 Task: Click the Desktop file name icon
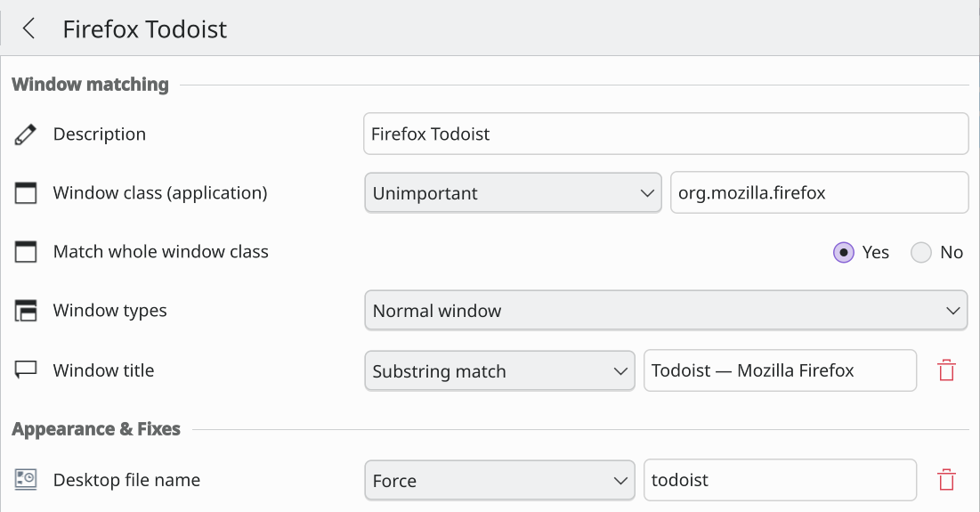[26, 479]
